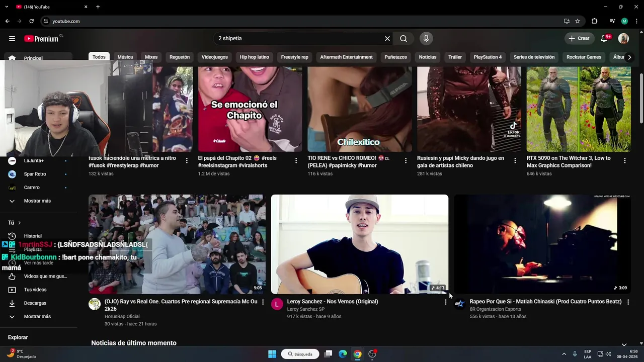Play the Rapeo Por Que Si thumbnail
Image resolution: width=644 pixels, height=362 pixels.
542,244
